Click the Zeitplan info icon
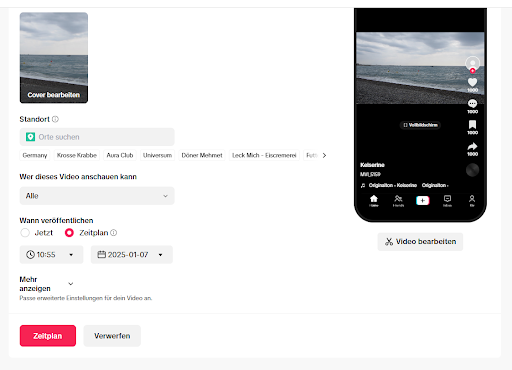The height and width of the screenshot is (370, 512). [x=114, y=233]
